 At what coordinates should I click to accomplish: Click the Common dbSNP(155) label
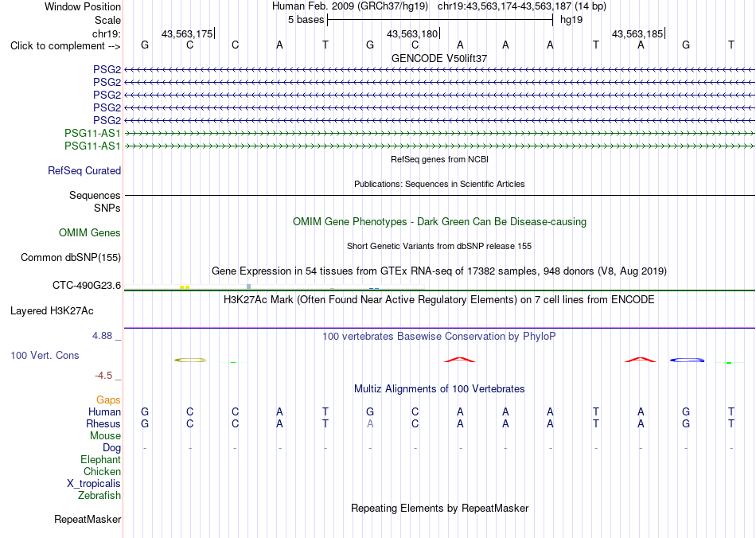[x=71, y=257]
